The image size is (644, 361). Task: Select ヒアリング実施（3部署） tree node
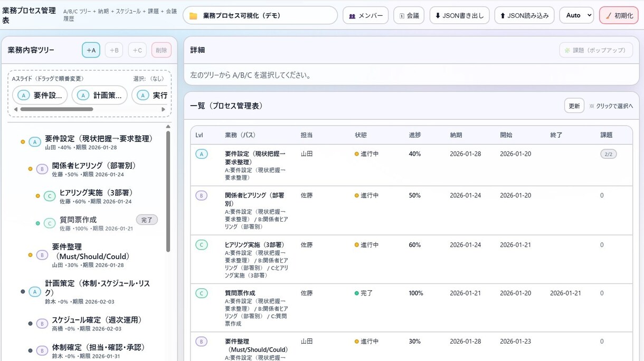tap(96, 193)
